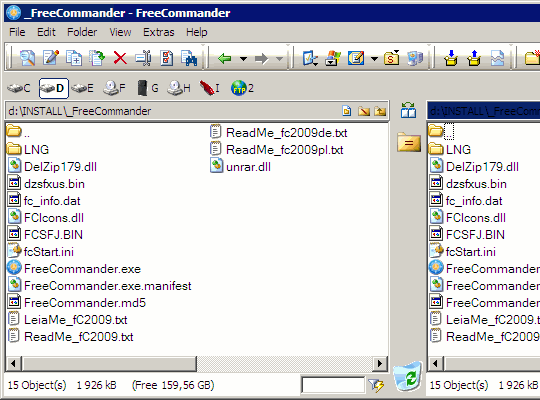This screenshot has height=400, width=540.
Task: Select ReadMe_fc2009de.txt file
Action: click(278, 133)
